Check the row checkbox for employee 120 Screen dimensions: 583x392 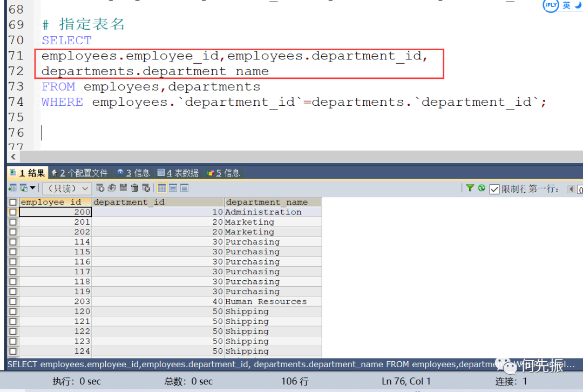(13, 312)
